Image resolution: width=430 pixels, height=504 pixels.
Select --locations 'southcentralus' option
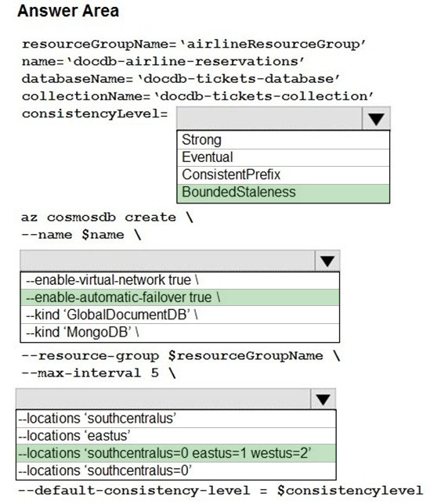coord(176,419)
